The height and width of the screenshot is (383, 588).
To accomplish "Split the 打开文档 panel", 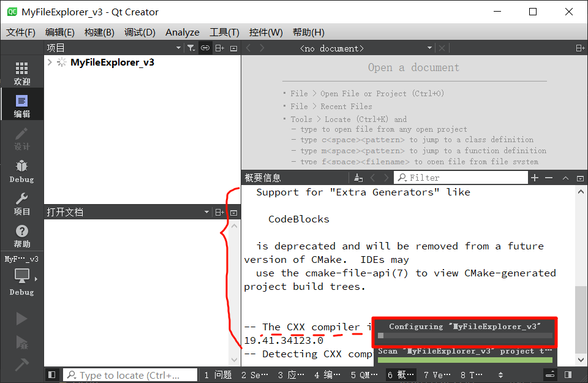I will coord(220,212).
